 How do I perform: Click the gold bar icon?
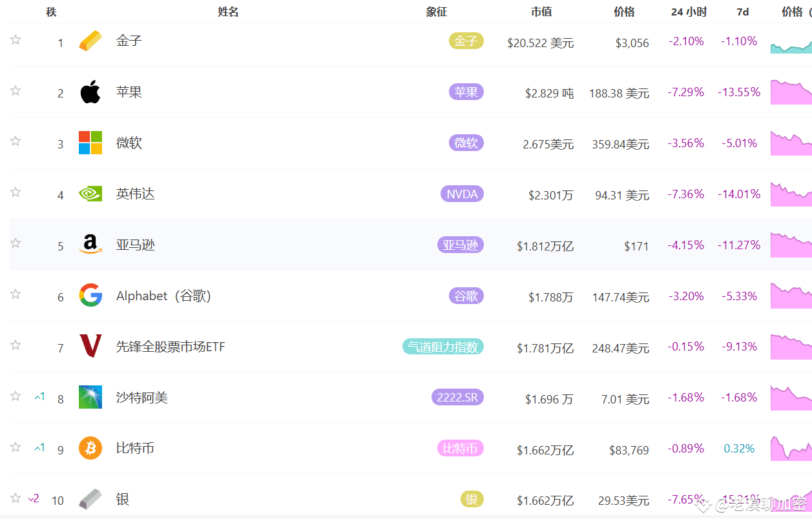(x=90, y=41)
